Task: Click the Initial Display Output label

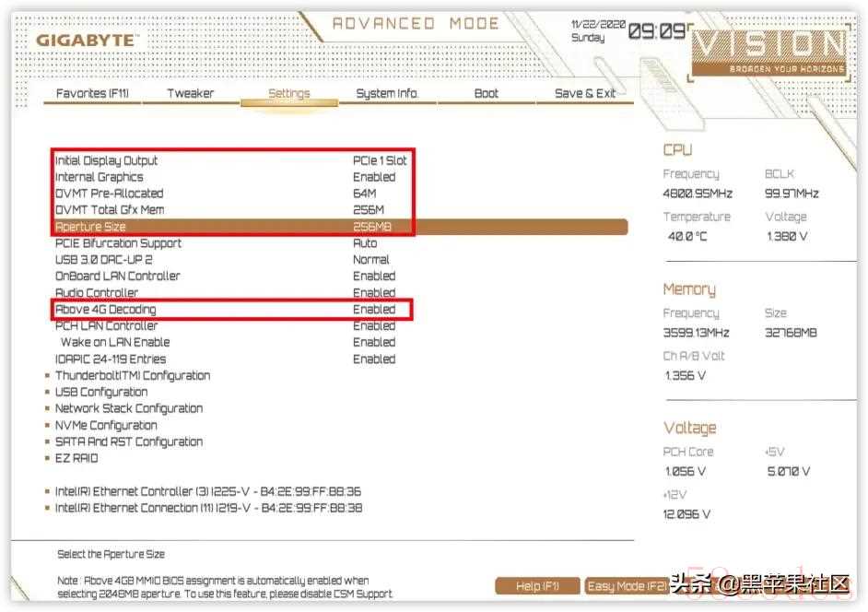Action: (106, 160)
